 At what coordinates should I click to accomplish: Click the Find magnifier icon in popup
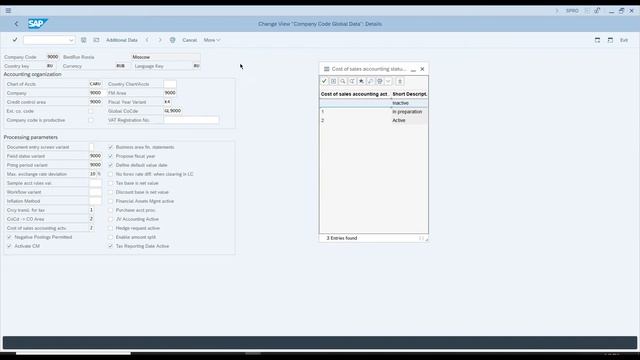[342, 81]
